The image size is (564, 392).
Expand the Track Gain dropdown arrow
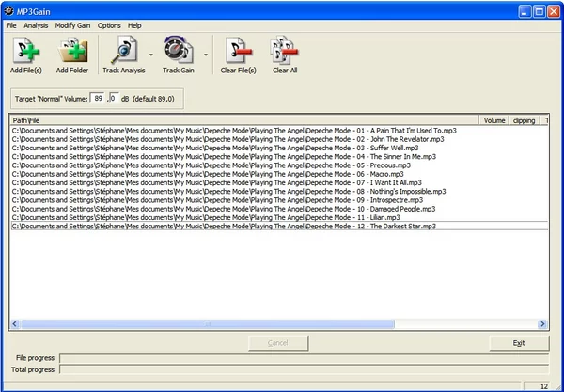pos(206,55)
